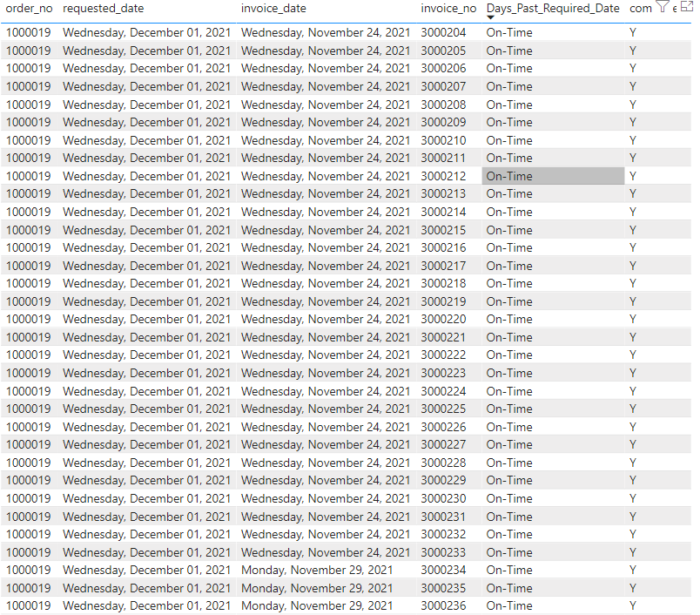
Task: Select invoice number 3000212
Action: [443, 176]
